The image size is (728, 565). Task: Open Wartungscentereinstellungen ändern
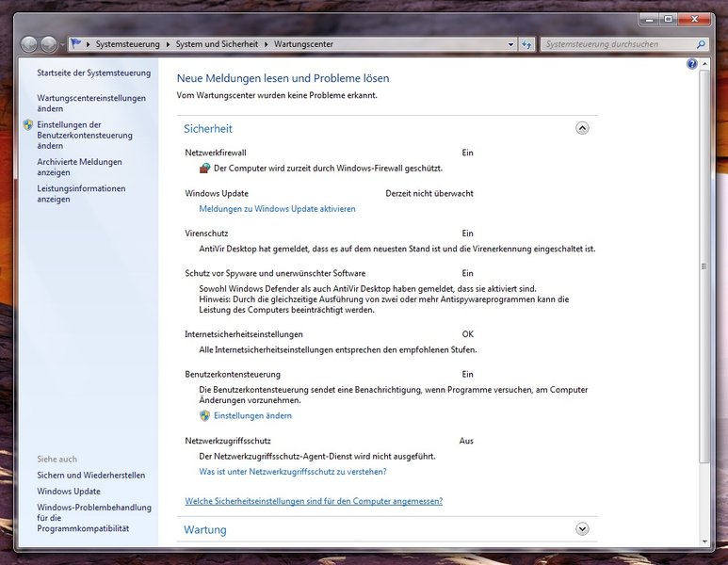(x=91, y=103)
